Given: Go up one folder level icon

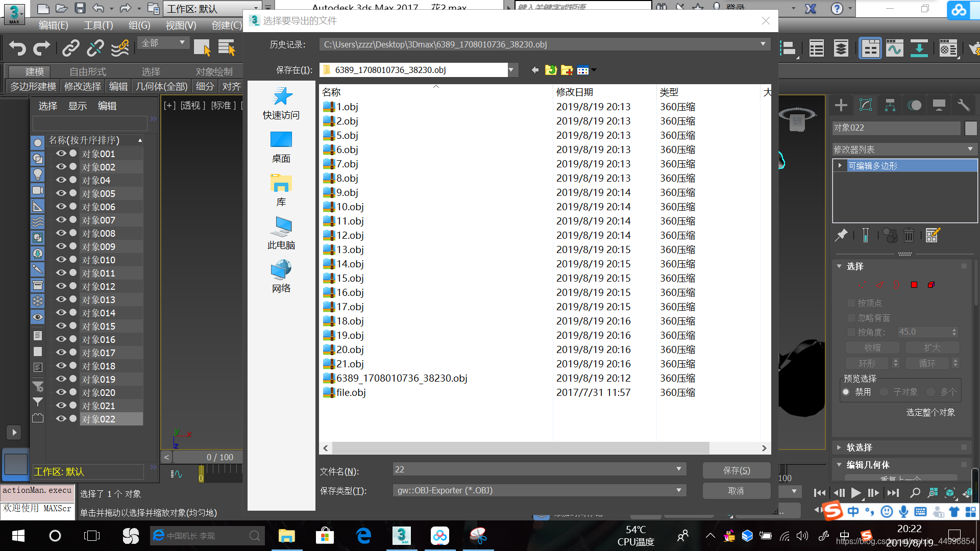Looking at the screenshot, I should 551,70.
